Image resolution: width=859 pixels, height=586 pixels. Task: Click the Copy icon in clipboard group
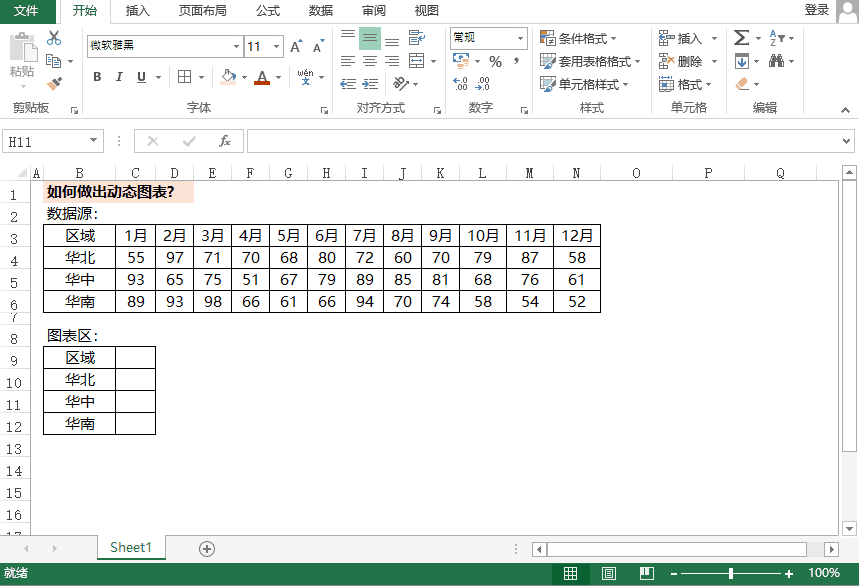[53, 61]
